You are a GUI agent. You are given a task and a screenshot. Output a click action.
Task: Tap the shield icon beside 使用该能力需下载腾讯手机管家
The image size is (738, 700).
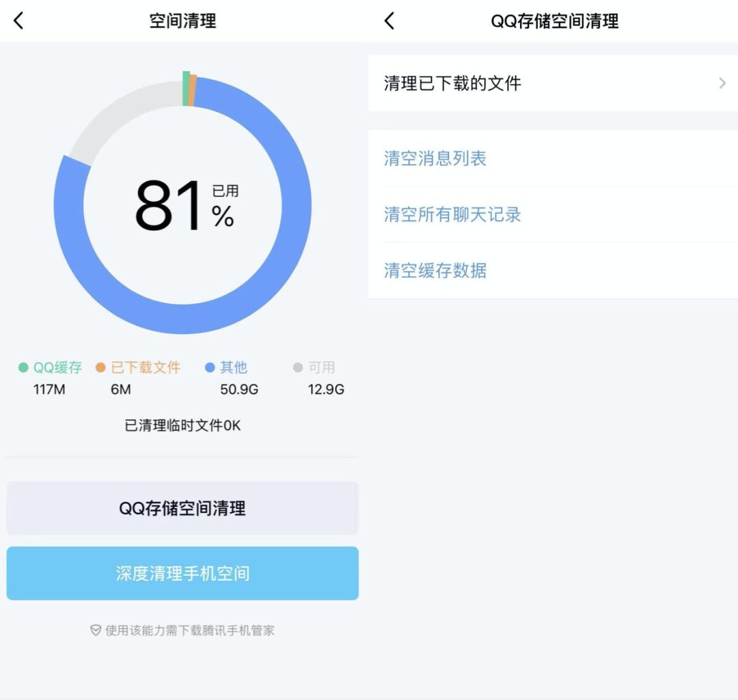coord(96,630)
